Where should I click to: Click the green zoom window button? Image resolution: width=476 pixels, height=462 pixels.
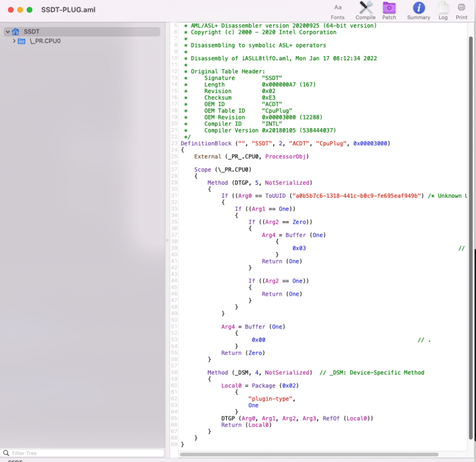click(x=30, y=10)
